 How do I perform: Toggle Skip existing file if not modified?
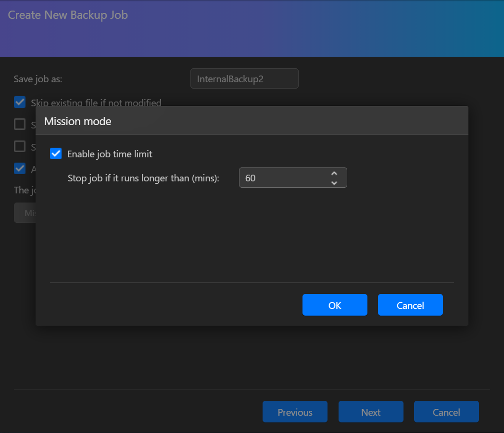20,102
